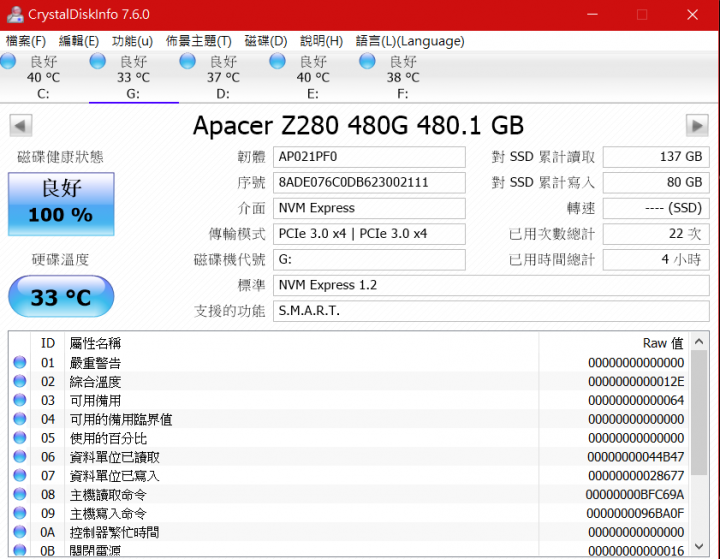This screenshot has height=559, width=720.
Task: Open the 佈景主題(T) menu
Action: tap(198, 41)
